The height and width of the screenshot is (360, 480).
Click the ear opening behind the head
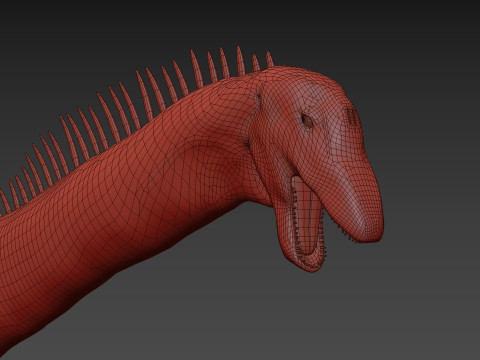tap(258, 99)
